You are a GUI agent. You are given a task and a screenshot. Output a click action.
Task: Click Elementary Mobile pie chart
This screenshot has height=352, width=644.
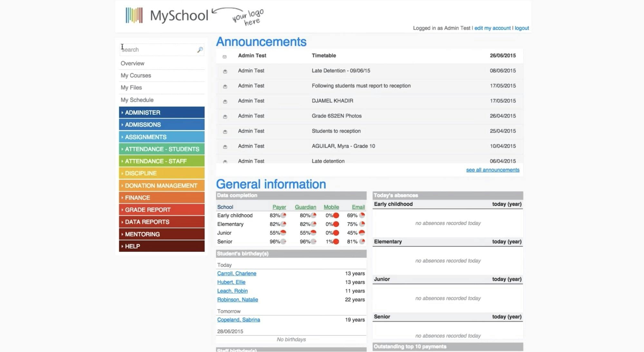click(x=336, y=224)
